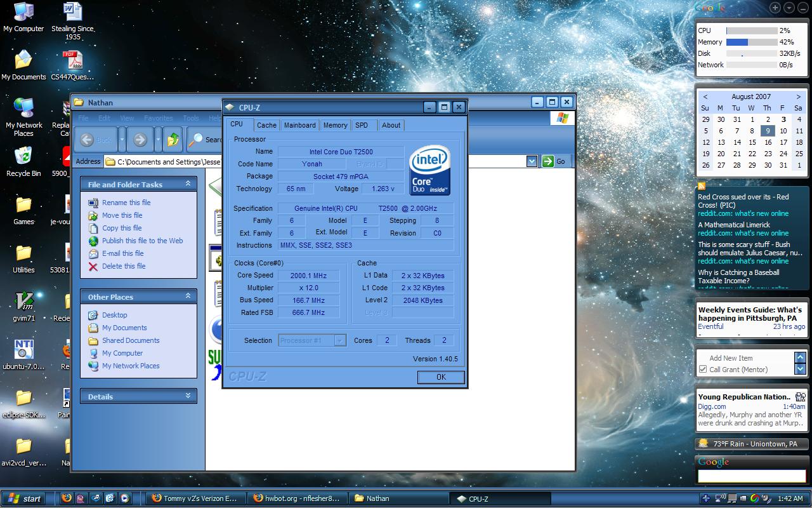This screenshot has width=812, height=508.
Task: Click to-do list down arrow
Action: 800,369
